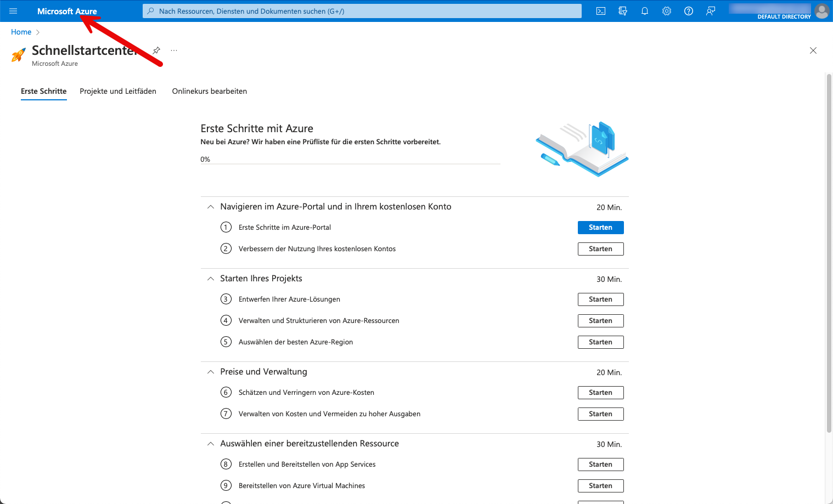Open the help question mark icon

(x=689, y=11)
